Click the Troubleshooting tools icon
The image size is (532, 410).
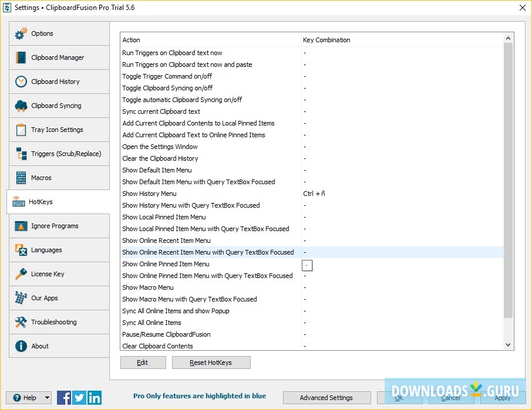(x=21, y=322)
